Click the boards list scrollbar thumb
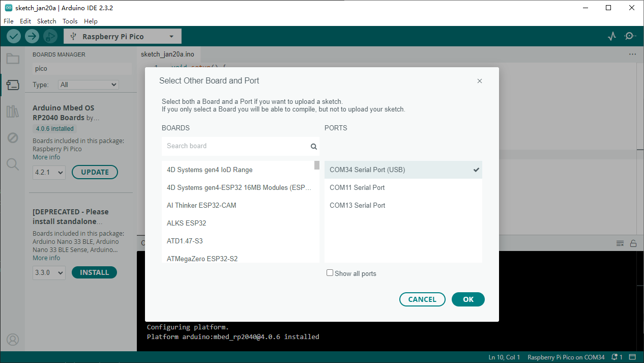 (x=317, y=165)
